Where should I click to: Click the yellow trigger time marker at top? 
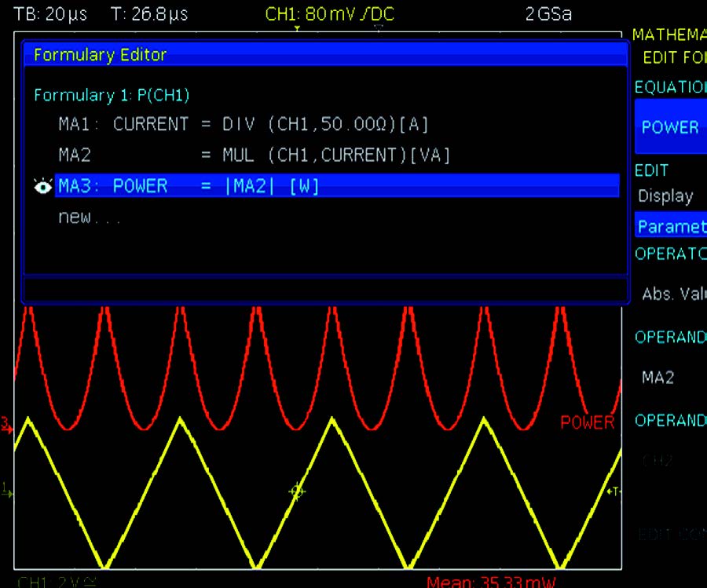[297, 28]
